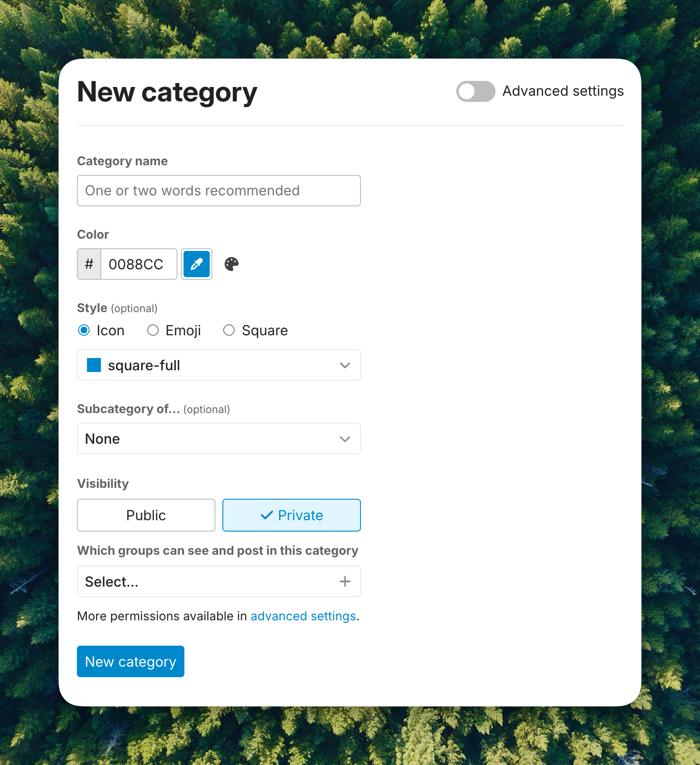Click the Advanced settings label text
The width and height of the screenshot is (700, 765).
(563, 91)
